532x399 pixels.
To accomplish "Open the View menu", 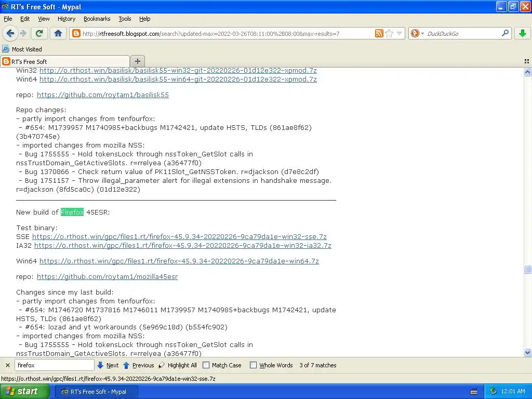I will coord(44,19).
